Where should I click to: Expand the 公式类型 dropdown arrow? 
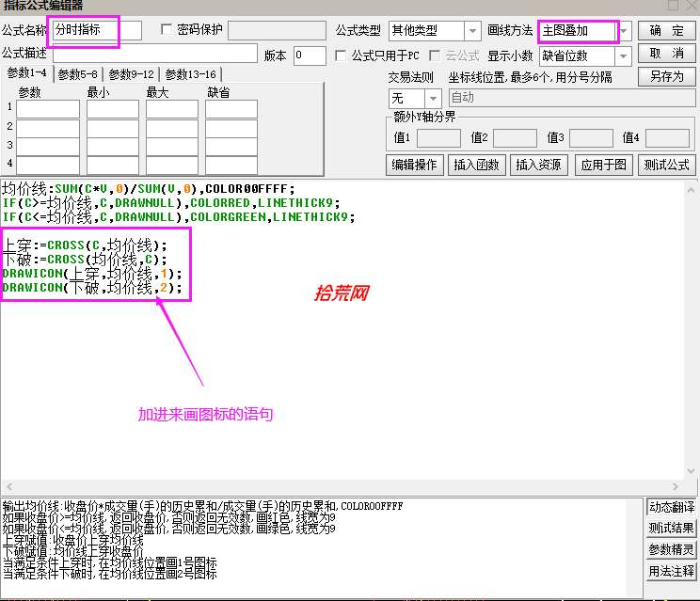pos(472,31)
